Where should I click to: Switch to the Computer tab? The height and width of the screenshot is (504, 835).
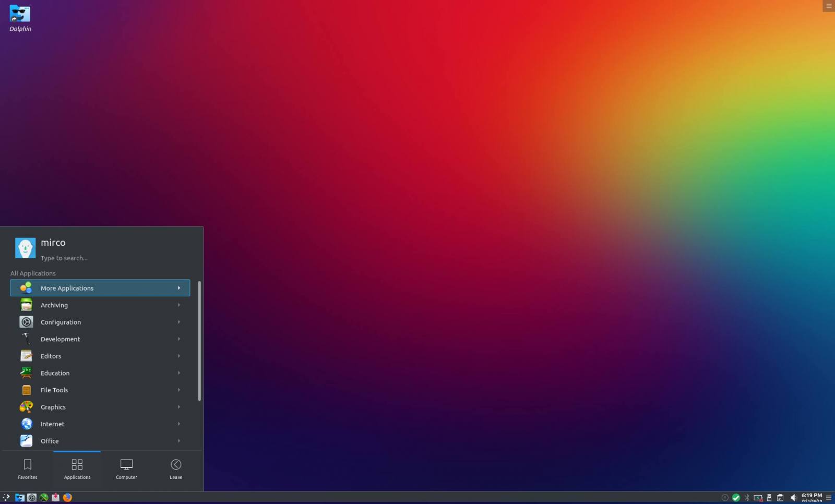point(126,469)
